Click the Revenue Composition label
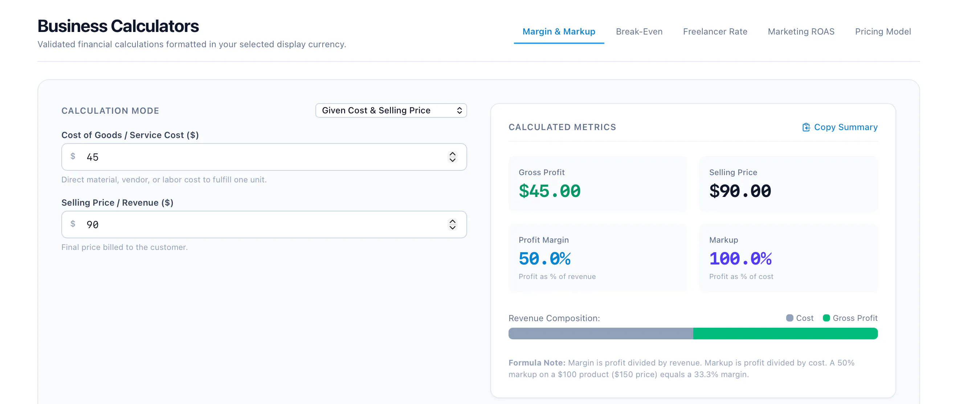 click(554, 318)
